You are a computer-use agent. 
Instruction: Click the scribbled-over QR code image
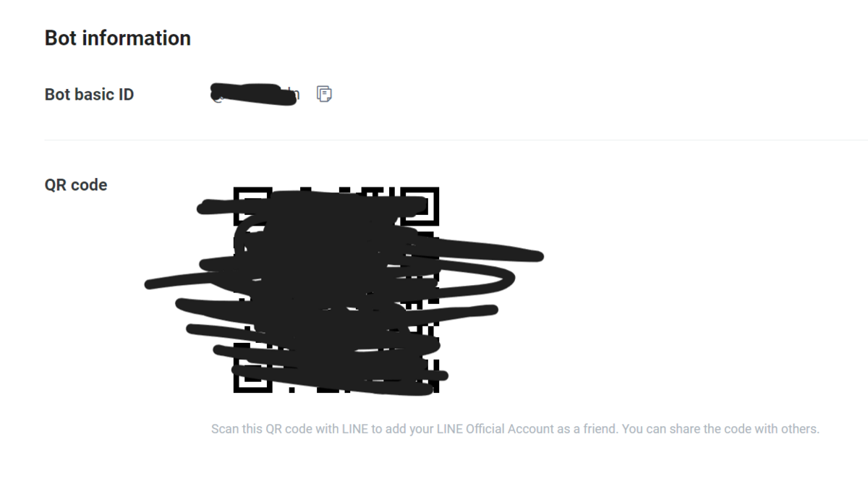[x=336, y=290]
